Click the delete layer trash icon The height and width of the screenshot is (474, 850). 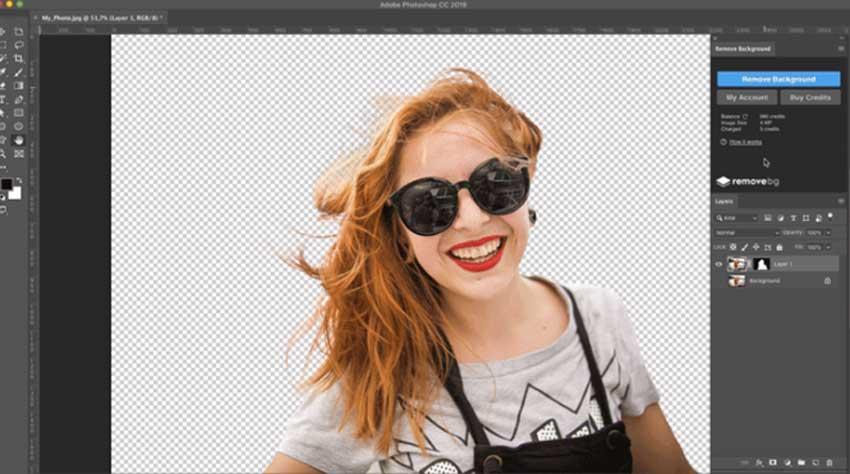[829, 463]
